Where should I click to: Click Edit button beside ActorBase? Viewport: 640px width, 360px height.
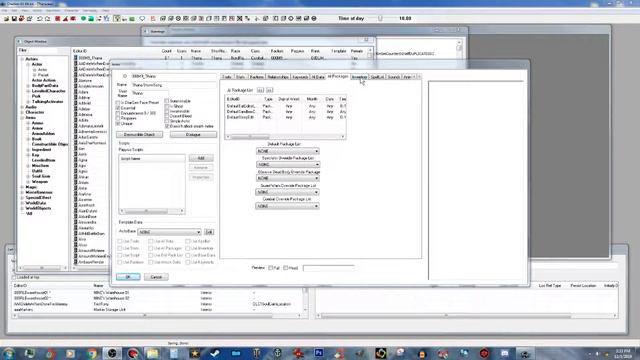209,232
